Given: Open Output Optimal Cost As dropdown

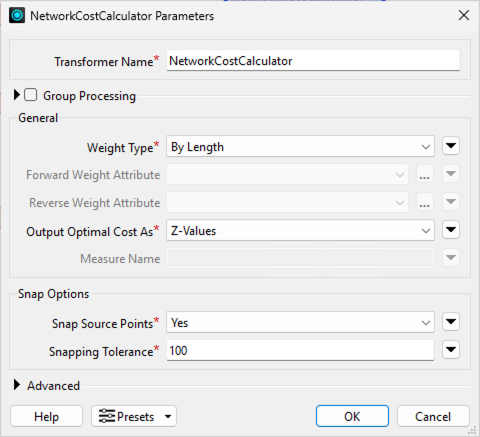Looking at the screenshot, I should click(x=300, y=230).
